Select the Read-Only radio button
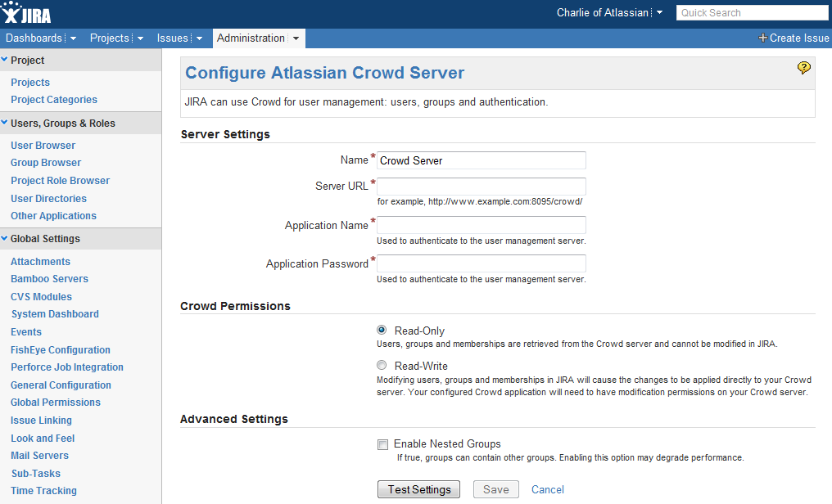Image resolution: width=832 pixels, height=504 pixels. point(382,331)
